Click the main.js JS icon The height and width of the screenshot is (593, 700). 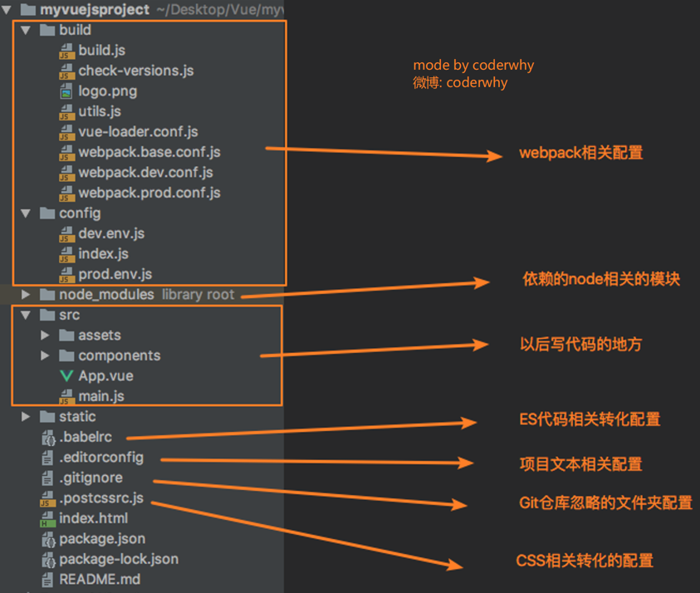(67, 397)
